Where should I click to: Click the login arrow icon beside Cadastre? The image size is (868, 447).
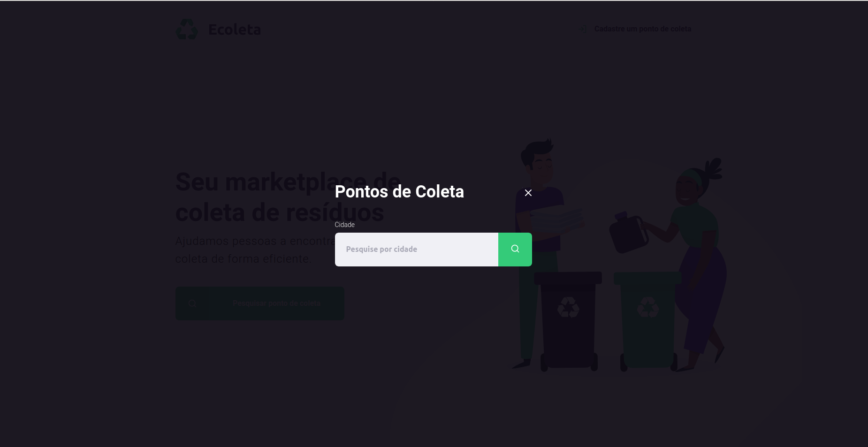[x=584, y=29]
